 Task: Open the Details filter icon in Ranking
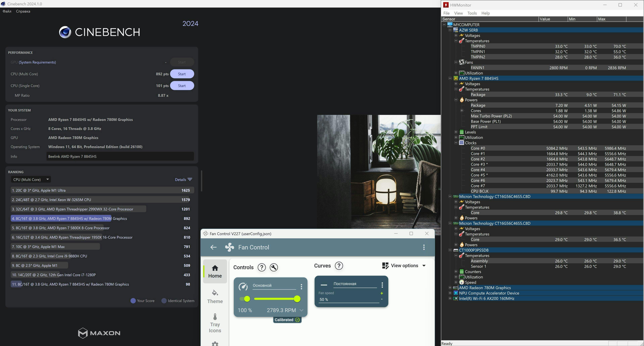[x=190, y=179]
